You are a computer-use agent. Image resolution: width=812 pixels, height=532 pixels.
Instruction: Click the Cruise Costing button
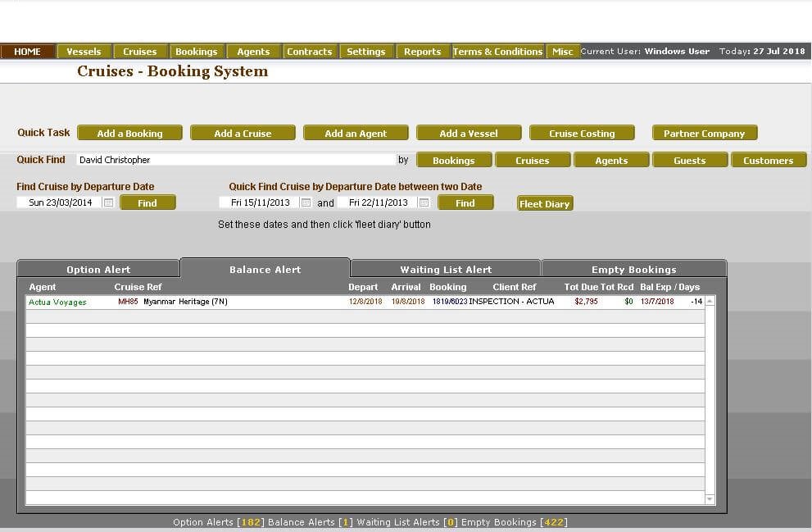click(x=582, y=134)
